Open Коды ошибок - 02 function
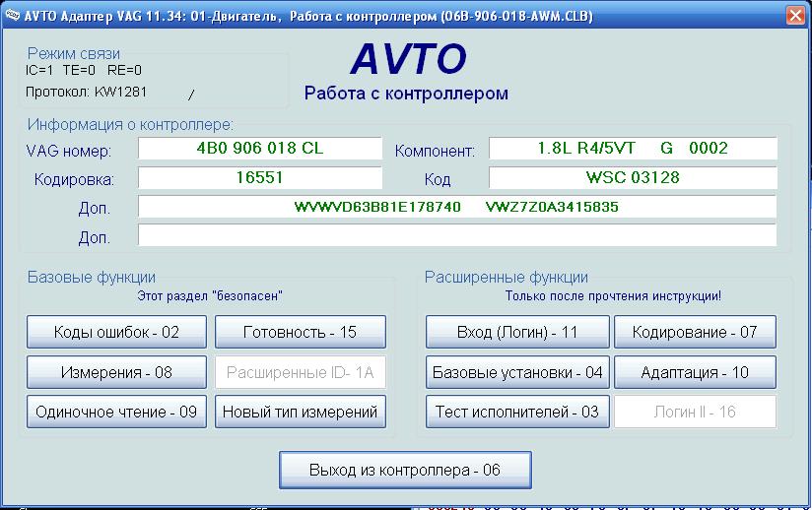This screenshot has height=510, width=812. 116,332
